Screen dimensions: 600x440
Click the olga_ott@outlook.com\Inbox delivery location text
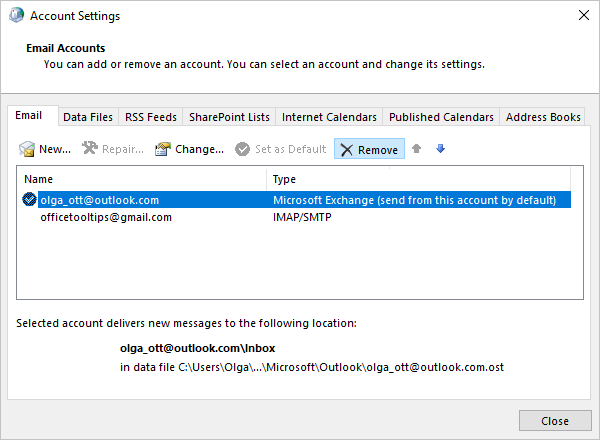pos(197,348)
